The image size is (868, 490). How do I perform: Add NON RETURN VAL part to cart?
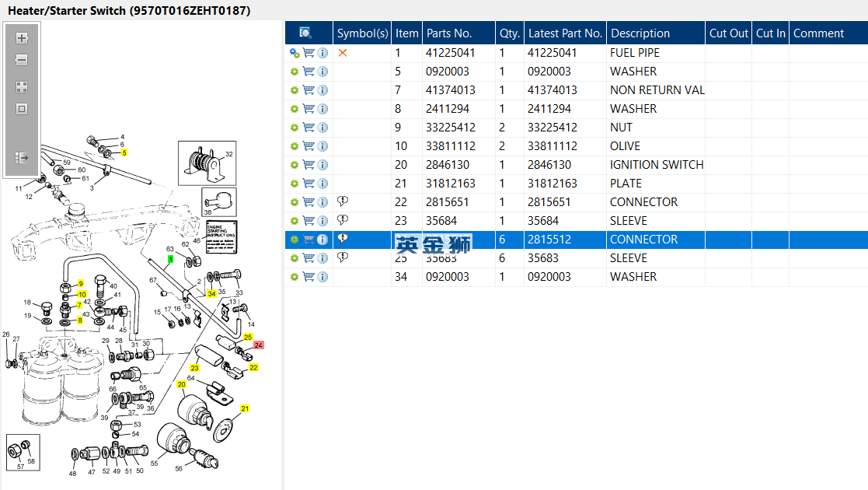pyautogui.click(x=309, y=89)
